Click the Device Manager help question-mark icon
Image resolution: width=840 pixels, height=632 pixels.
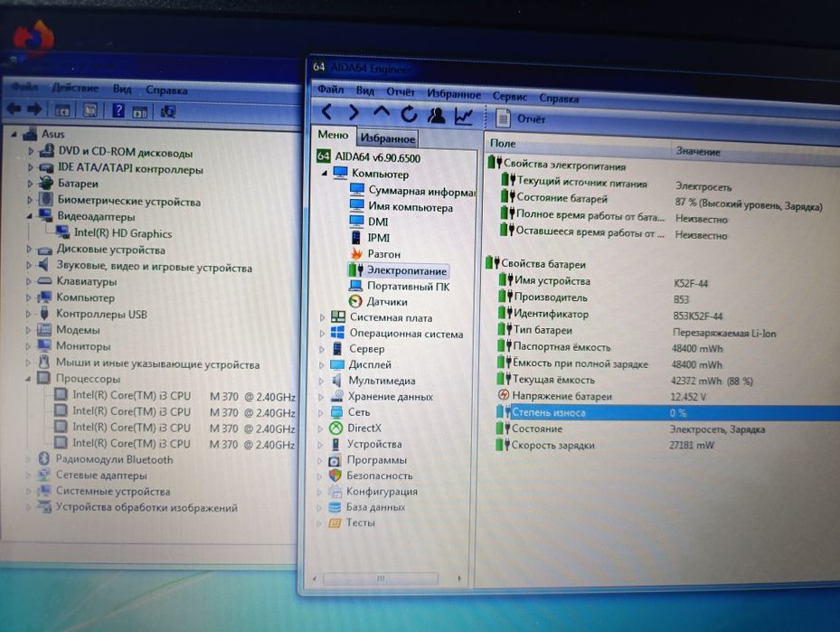point(118,111)
